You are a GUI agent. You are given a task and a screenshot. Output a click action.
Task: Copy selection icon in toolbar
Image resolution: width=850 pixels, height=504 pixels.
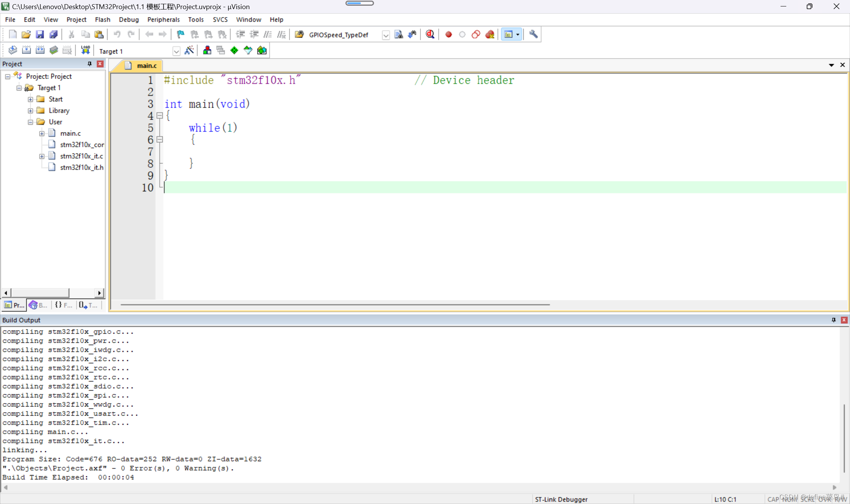[x=85, y=35]
